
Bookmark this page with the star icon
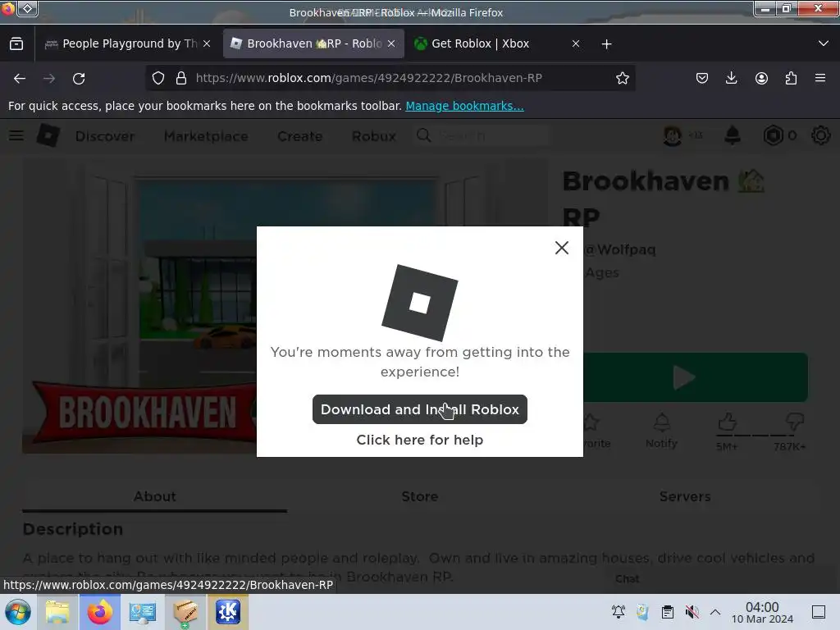coord(622,78)
